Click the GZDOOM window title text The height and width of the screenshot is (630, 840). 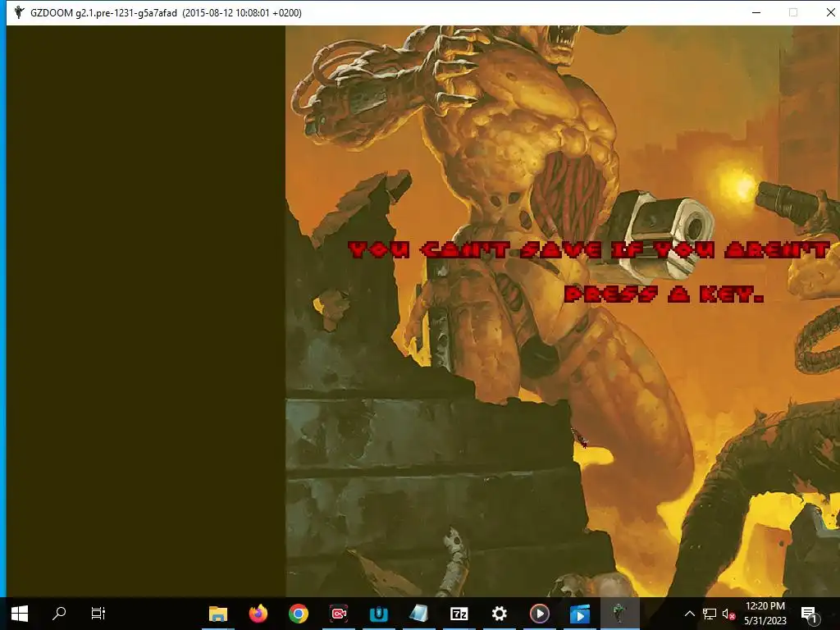(x=166, y=13)
